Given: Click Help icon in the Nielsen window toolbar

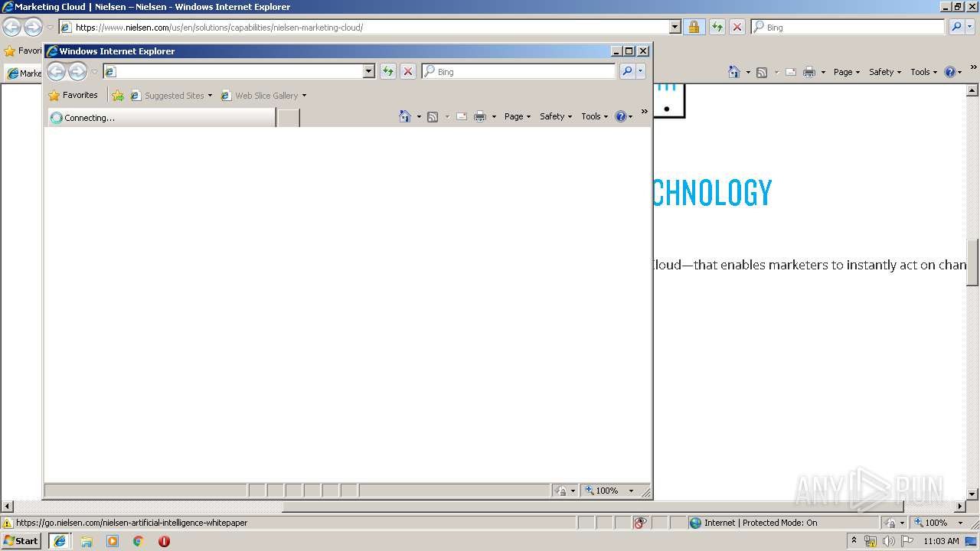Looking at the screenshot, I should tap(949, 72).
